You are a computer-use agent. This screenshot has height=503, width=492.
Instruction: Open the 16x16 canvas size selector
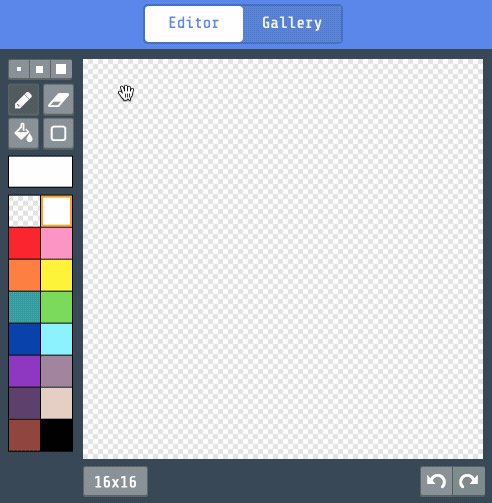[115, 482]
